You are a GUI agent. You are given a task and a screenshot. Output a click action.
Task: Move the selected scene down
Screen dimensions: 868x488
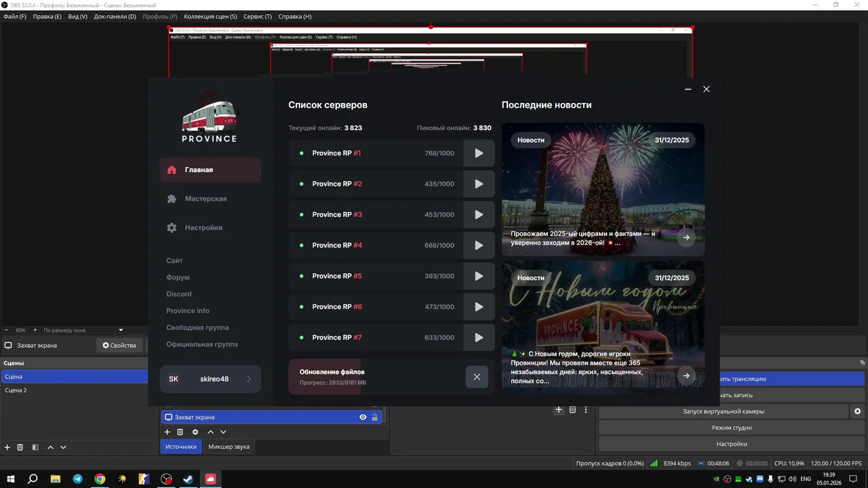click(63, 447)
